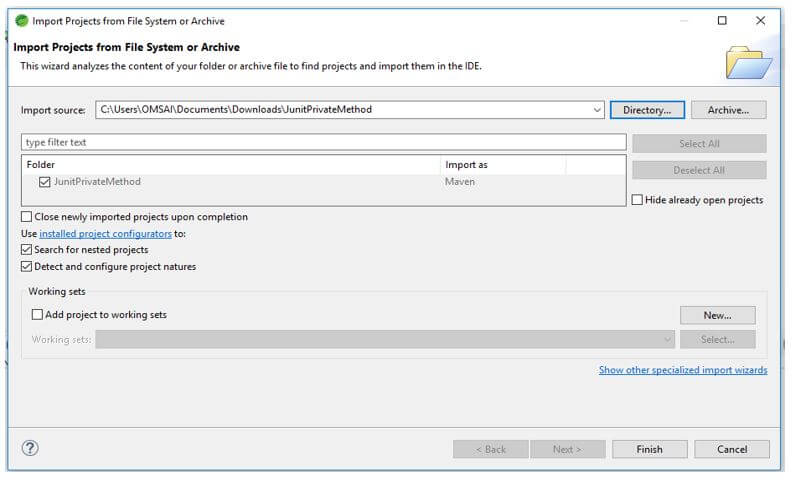
Task: Click the Directory... button
Action: click(647, 110)
